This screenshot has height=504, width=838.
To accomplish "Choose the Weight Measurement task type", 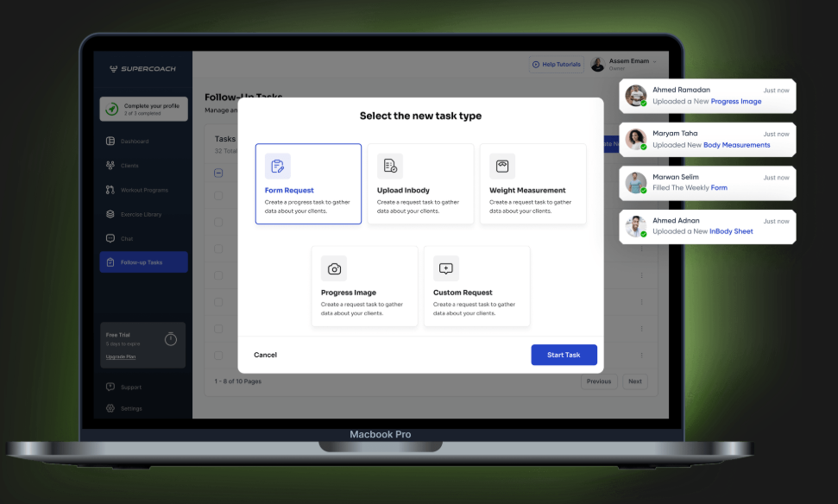I will [x=532, y=184].
